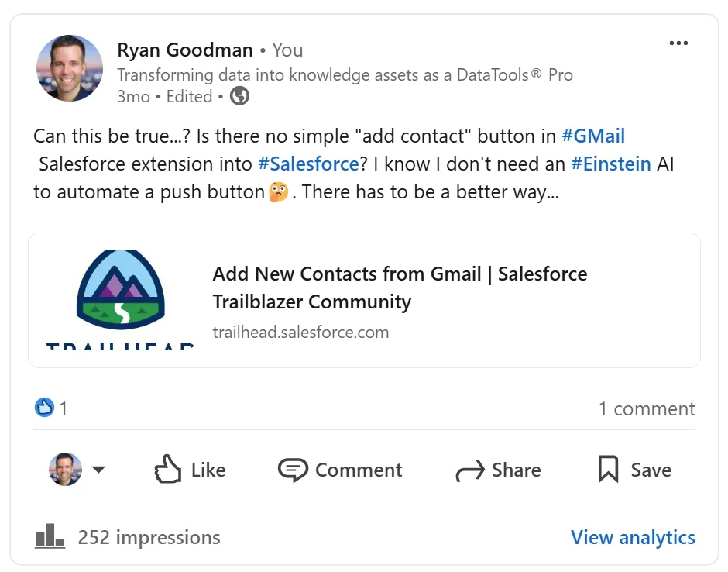Open the three-dot post options menu
Screen dimensions: 728x572
point(678,43)
